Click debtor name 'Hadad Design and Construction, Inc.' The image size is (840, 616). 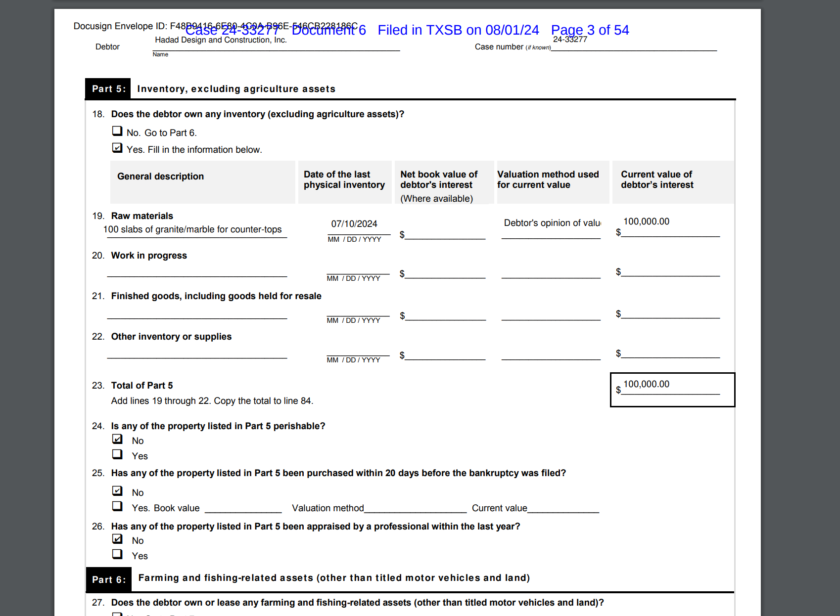coord(221,40)
